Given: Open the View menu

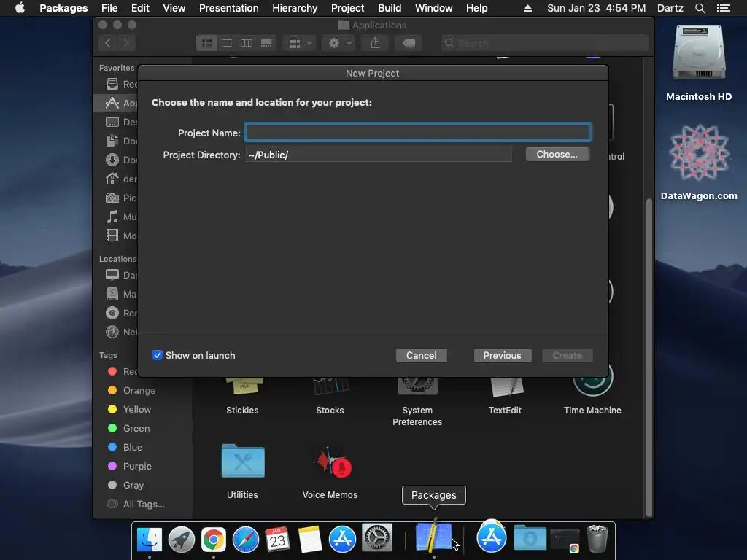Looking at the screenshot, I should (x=174, y=8).
